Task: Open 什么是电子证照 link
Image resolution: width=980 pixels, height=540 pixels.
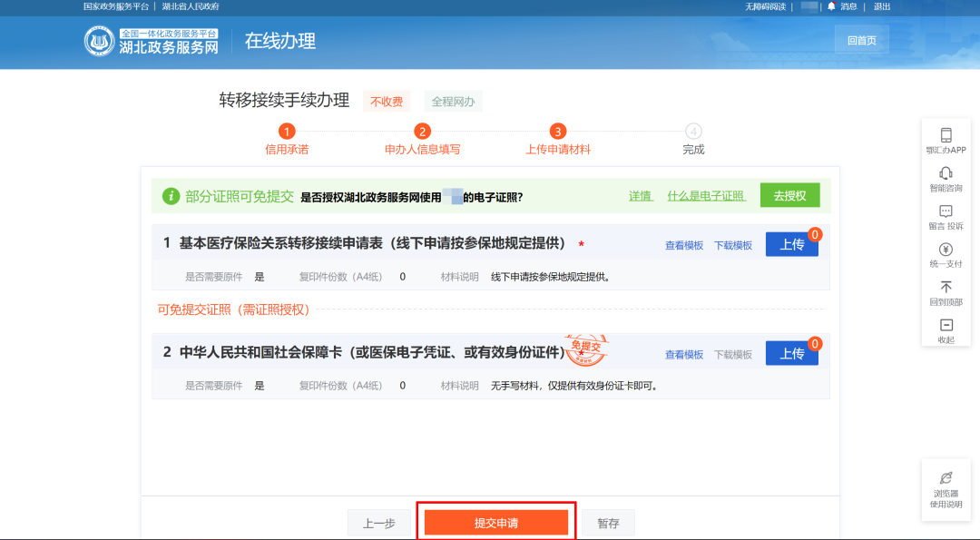Action: pyautogui.click(x=706, y=196)
